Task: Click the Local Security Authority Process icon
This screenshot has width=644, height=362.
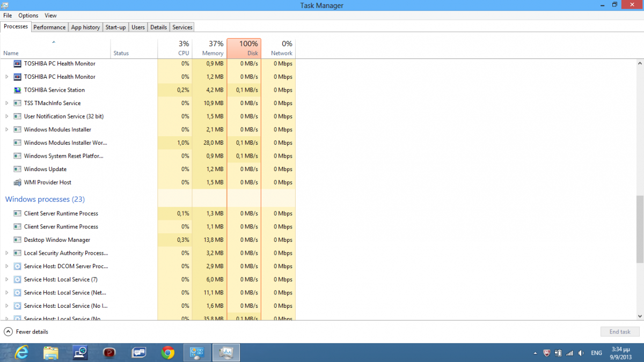Action: pos(17,253)
